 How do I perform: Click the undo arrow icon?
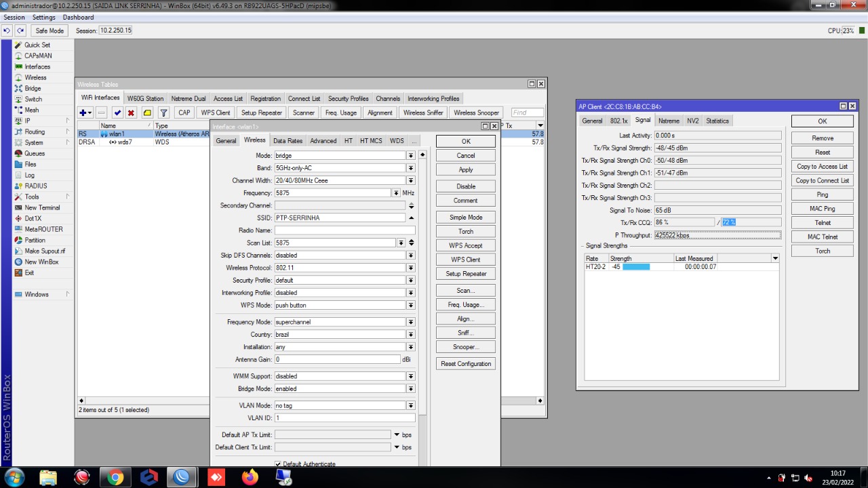7,30
